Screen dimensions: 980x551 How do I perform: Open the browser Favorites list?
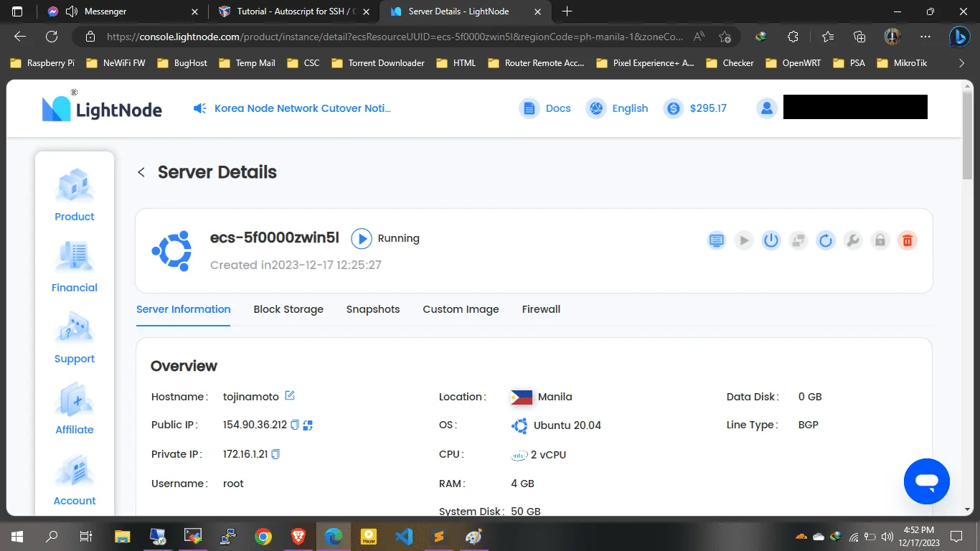[828, 37]
